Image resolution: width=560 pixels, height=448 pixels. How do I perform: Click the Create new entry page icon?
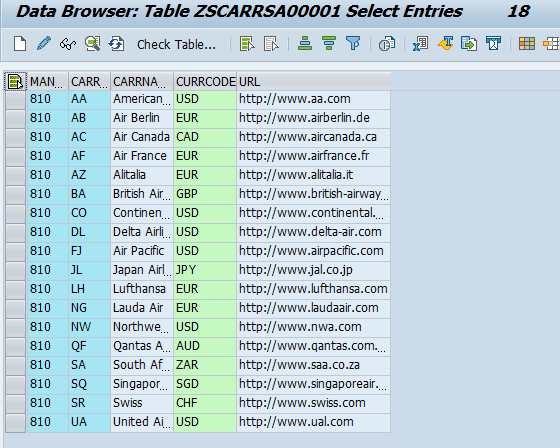pos(20,44)
